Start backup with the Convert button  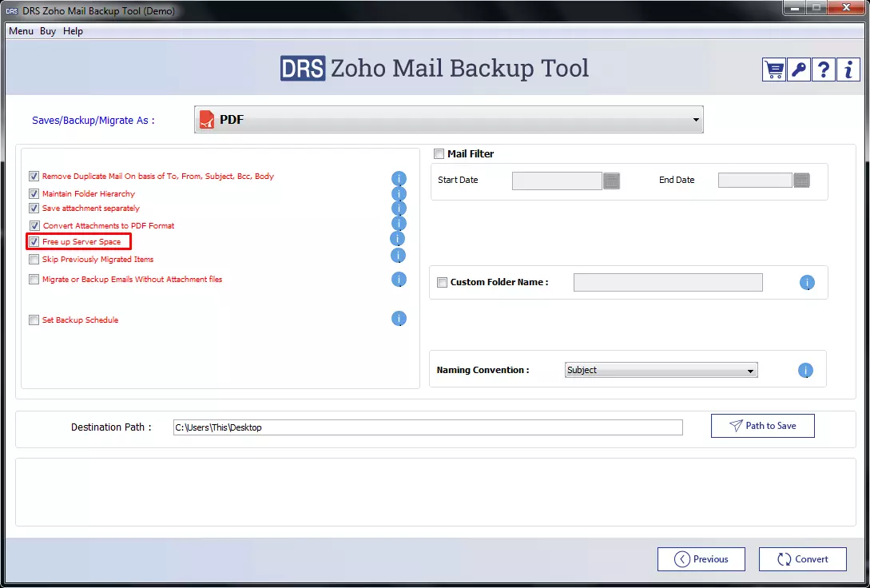coord(802,559)
